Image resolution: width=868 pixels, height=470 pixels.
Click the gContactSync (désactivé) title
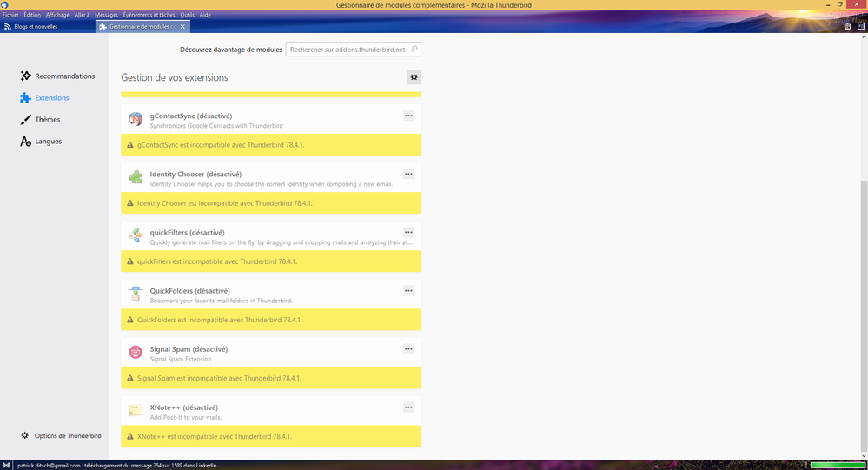click(x=191, y=116)
